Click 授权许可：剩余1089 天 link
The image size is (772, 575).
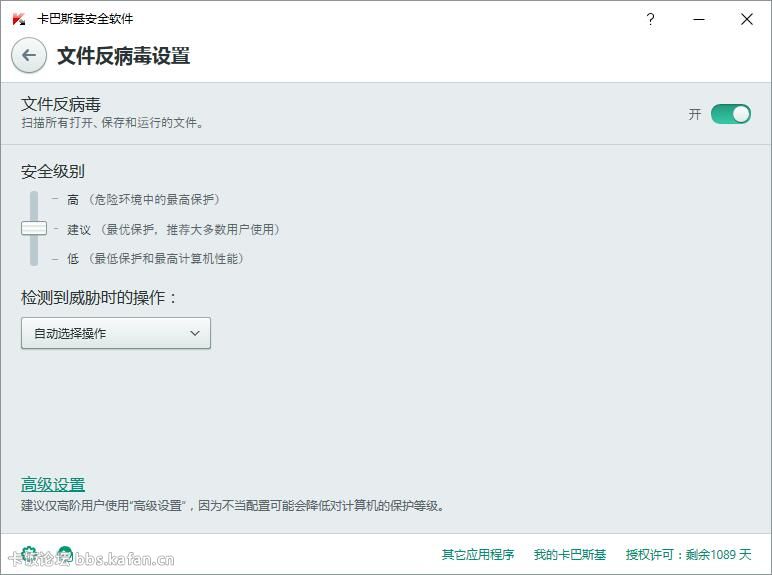click(688, 554)
